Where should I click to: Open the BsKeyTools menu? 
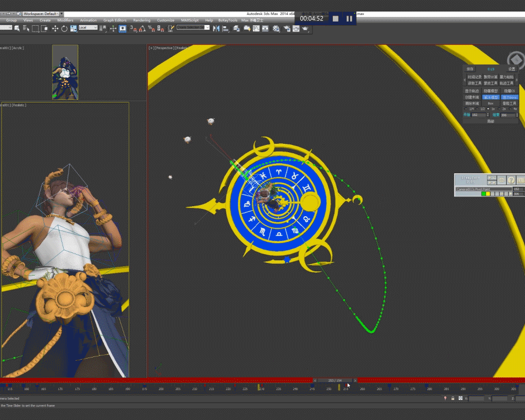tap(228, 20)
